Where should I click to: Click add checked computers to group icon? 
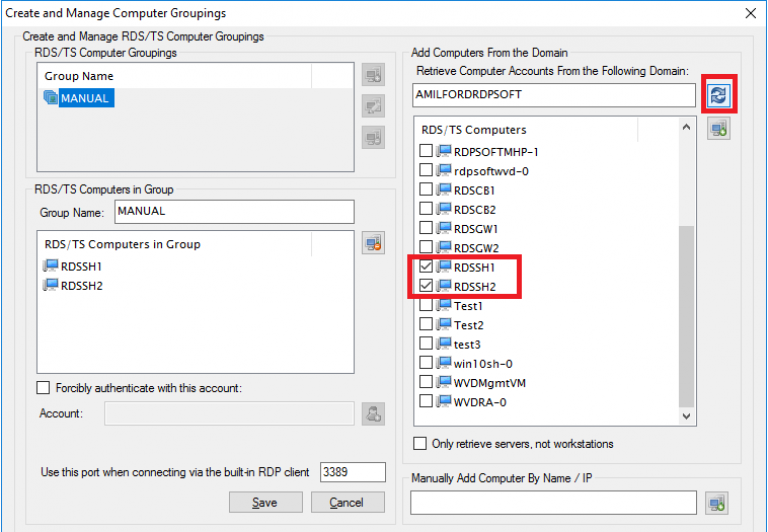(x=719, y=129)
